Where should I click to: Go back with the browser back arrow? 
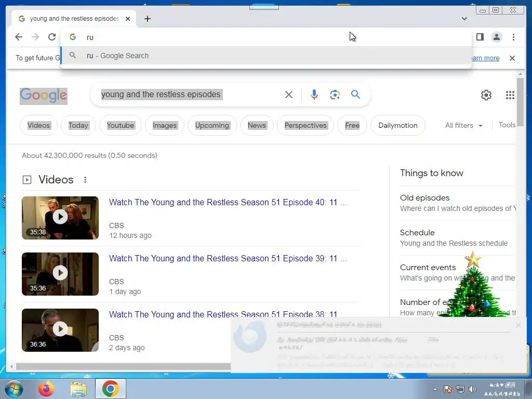coord(19,37)
